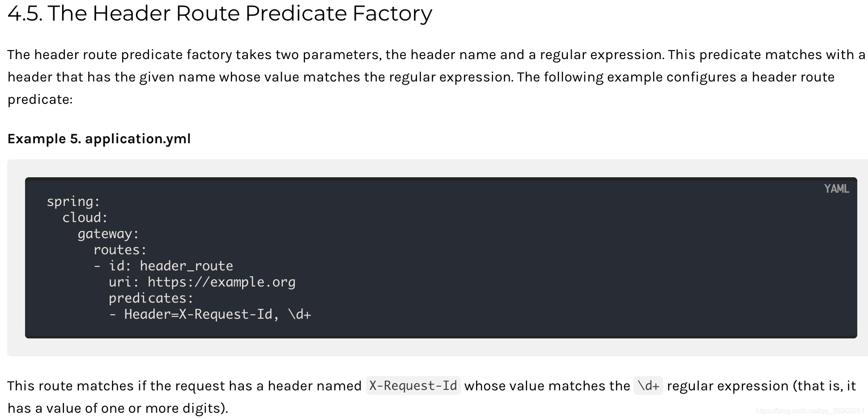Click the sentence 'has a value of one or more digits'
868x419 pixels.
(118, 408)
